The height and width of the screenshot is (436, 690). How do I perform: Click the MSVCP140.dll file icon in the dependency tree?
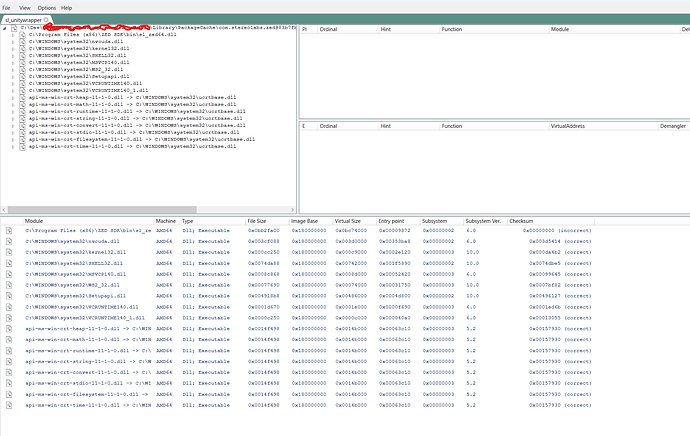tap(22, 62)
